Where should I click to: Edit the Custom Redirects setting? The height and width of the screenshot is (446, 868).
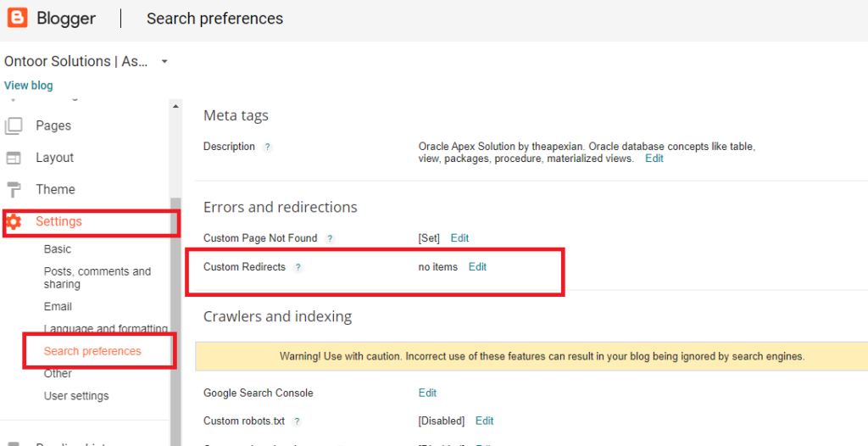(x=477, y=267)
